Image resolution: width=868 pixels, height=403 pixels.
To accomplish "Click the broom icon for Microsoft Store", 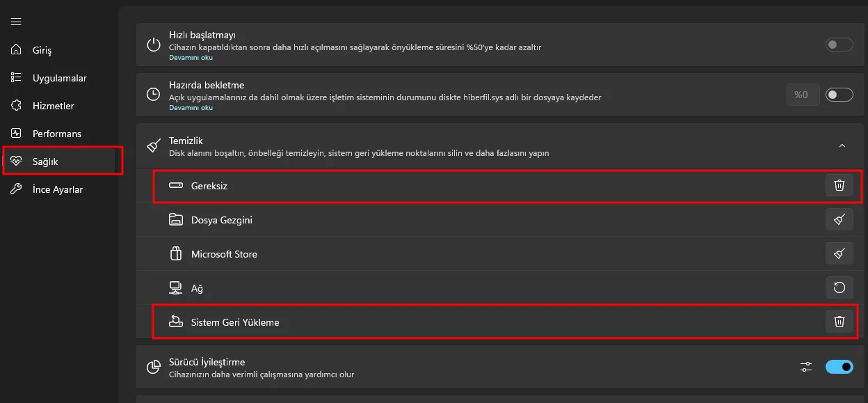I will point(839,253).
